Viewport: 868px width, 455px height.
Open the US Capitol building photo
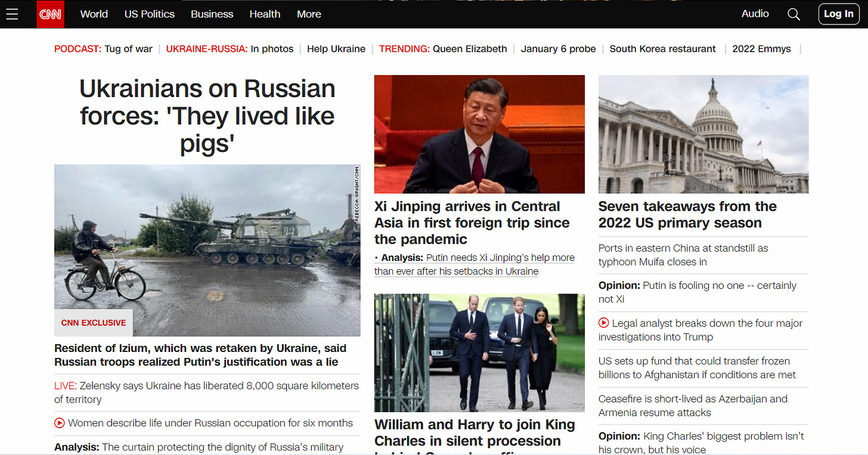coord(703,134)
